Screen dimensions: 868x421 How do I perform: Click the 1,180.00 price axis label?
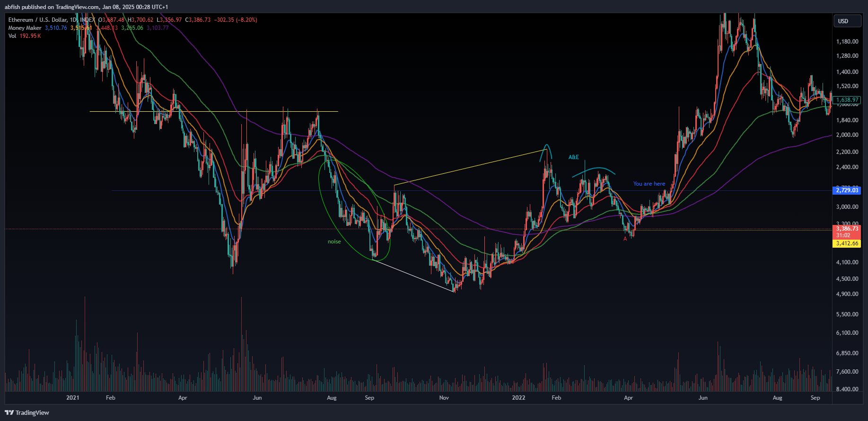point(847,42)
